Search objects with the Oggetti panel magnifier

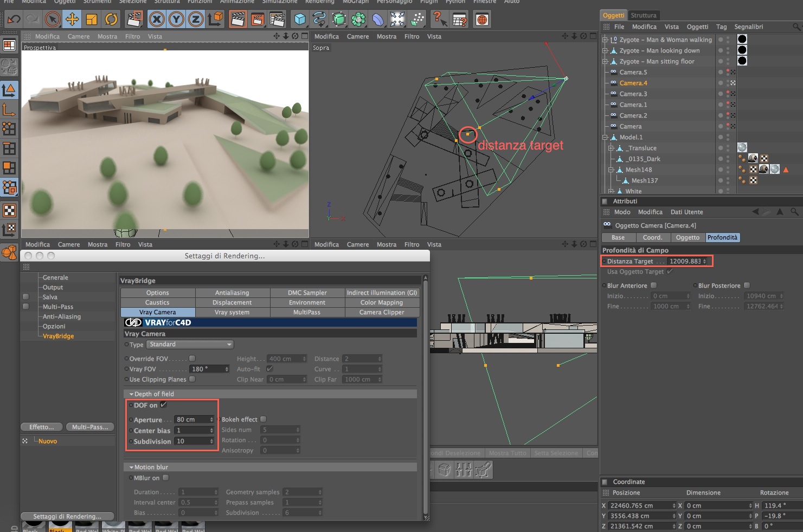(796, 27)
